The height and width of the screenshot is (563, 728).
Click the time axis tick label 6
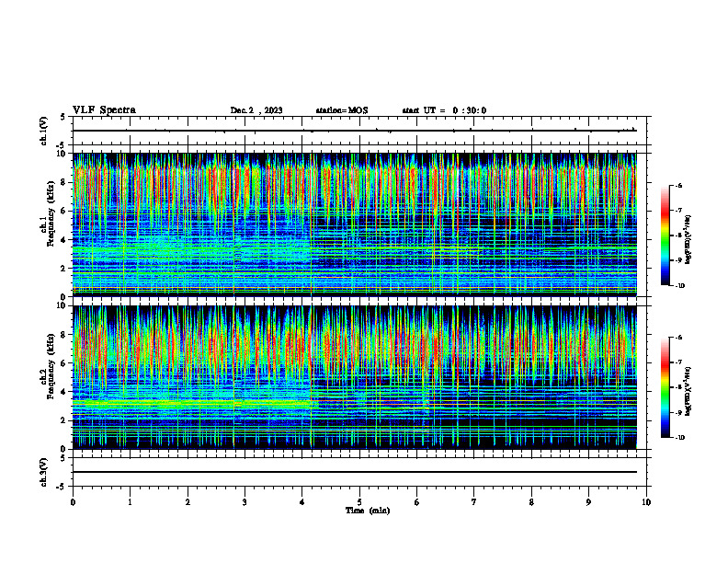click(x=417, y=502)
